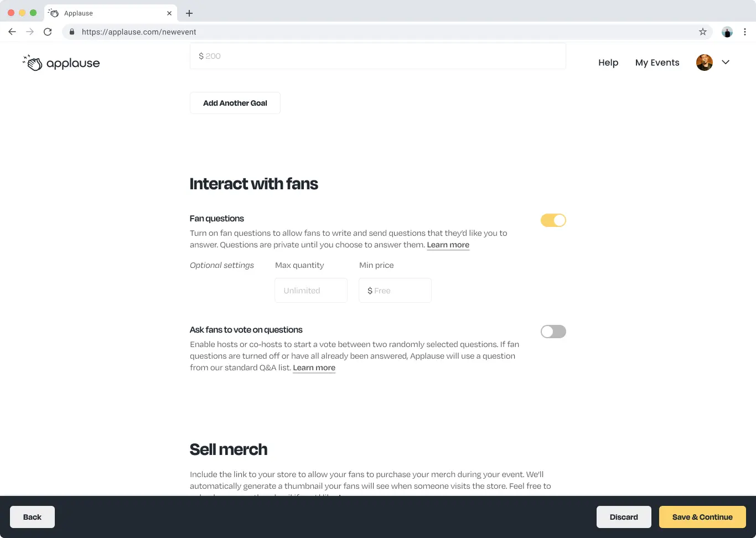Bookmark this page with the star icon
The height and width of the screenshot is (538, 756).
click(x=703, y=32)
